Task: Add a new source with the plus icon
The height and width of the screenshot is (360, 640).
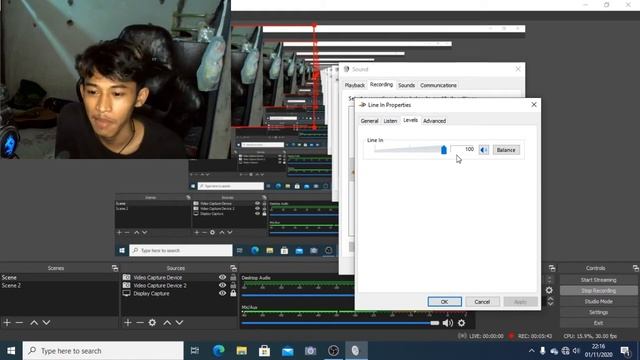Action: coord(128,323)
